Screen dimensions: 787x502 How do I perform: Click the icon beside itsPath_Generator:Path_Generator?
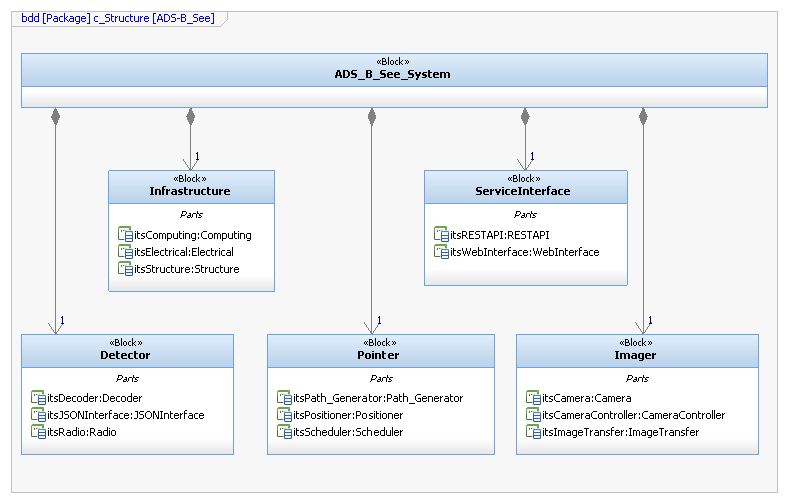(284, 398)
